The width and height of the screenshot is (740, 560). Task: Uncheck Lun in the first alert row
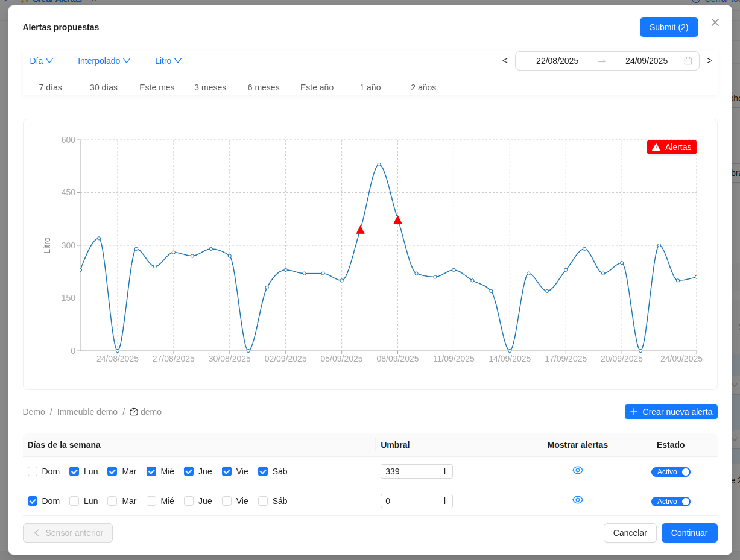pyautogui.click(x=74, y=471)
